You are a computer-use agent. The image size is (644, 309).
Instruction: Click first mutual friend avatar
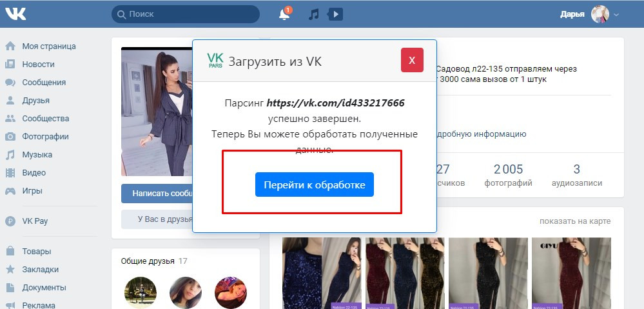coord(140,293)
